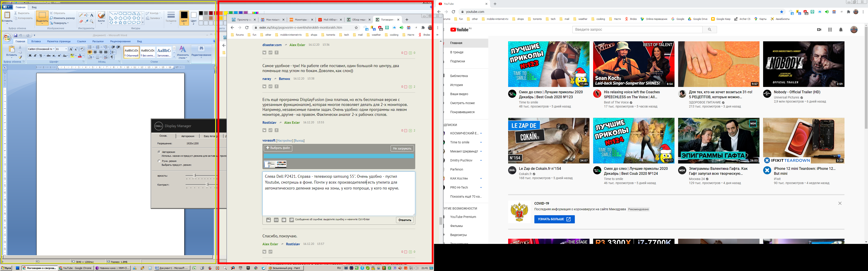
Task: Open the Авторежим tab in Display Manager
Action: [x=188, y=136]
